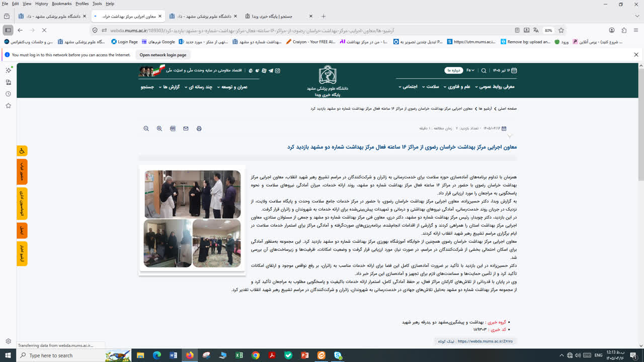
Task: Click the PDF export icon above article
Action: pyautogui.click(x=173, y=129)
